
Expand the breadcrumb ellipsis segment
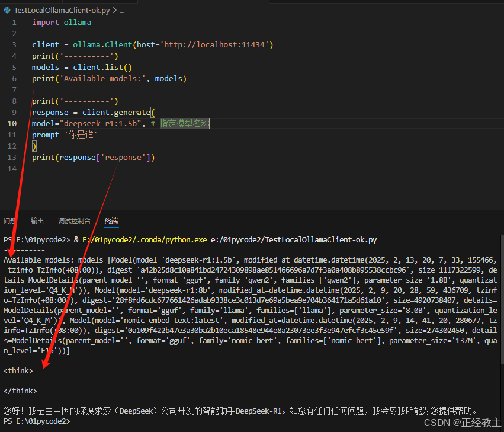tap(122, 11)
